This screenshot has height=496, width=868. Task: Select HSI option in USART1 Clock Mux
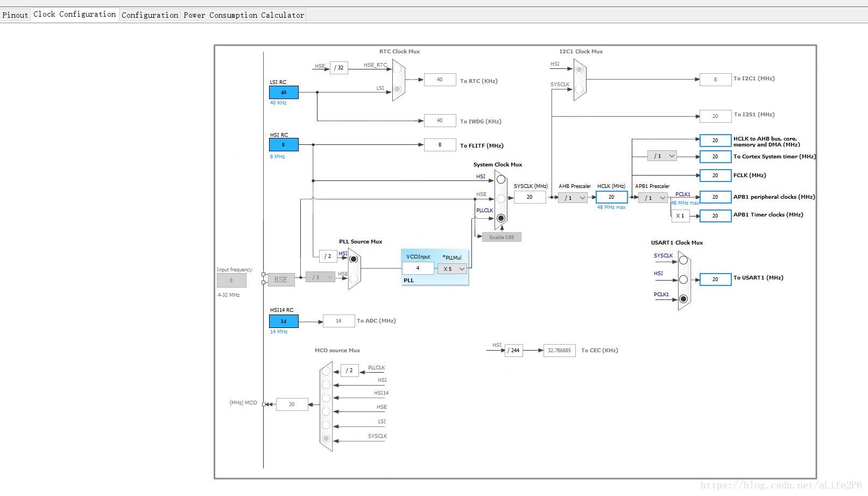coord(683,280)
